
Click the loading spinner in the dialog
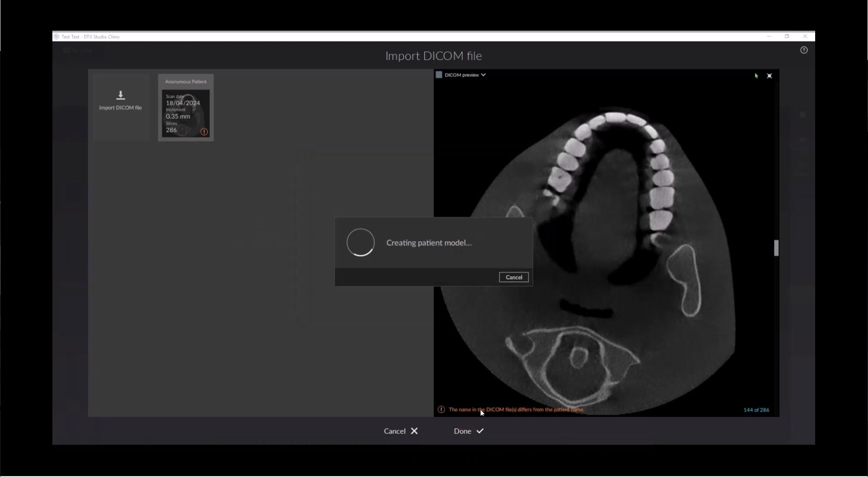[x=360, y=242]
